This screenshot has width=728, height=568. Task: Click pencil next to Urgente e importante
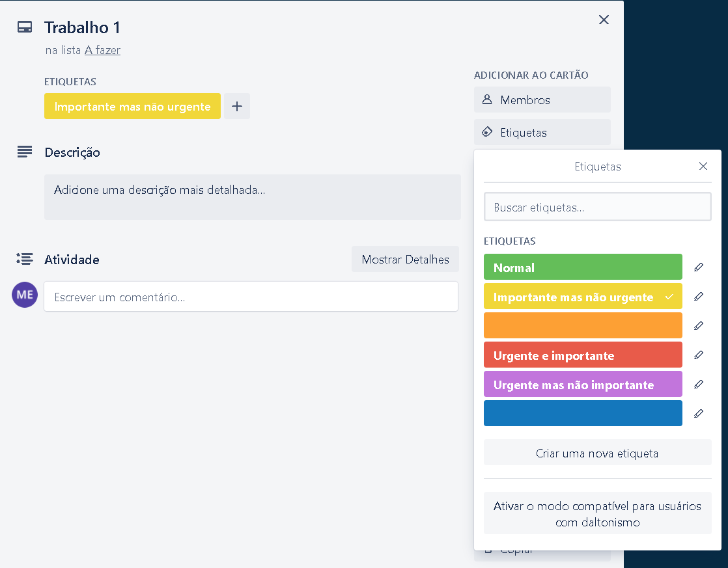(699, 355)
